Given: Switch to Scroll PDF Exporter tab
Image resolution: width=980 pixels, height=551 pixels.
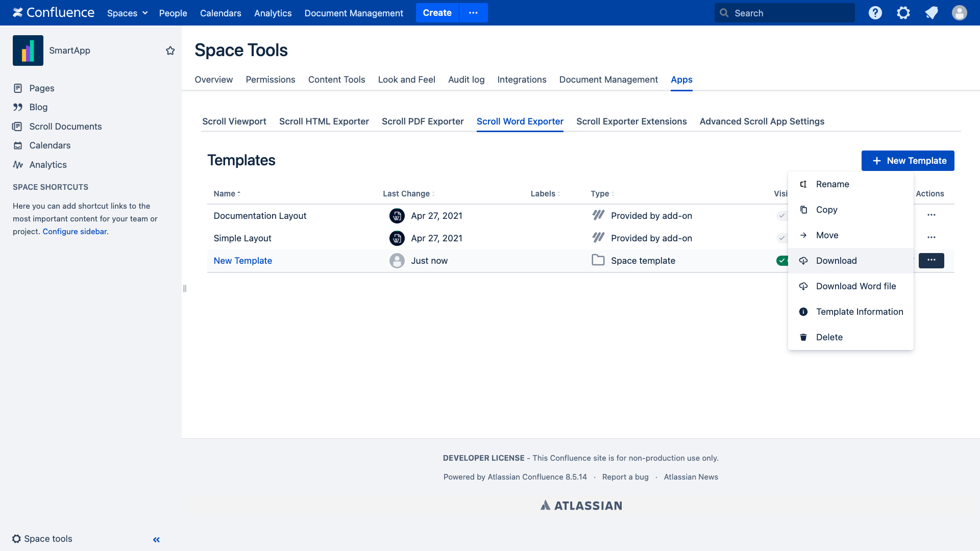Looking at the screenshot, I should tap(422, 121).
